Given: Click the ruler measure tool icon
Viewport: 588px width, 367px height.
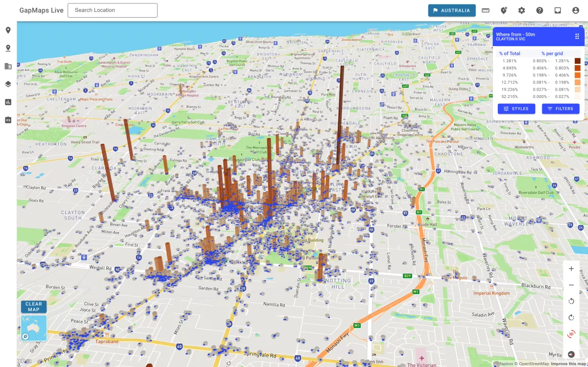Looking at the screenshot, I should (486, 10).
